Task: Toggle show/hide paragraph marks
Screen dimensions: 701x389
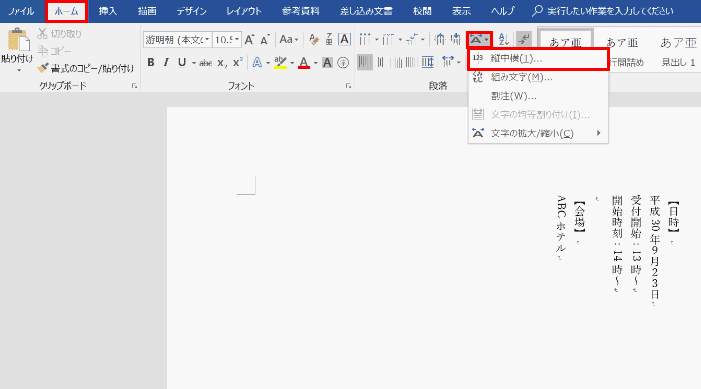Action: [524, 39]
